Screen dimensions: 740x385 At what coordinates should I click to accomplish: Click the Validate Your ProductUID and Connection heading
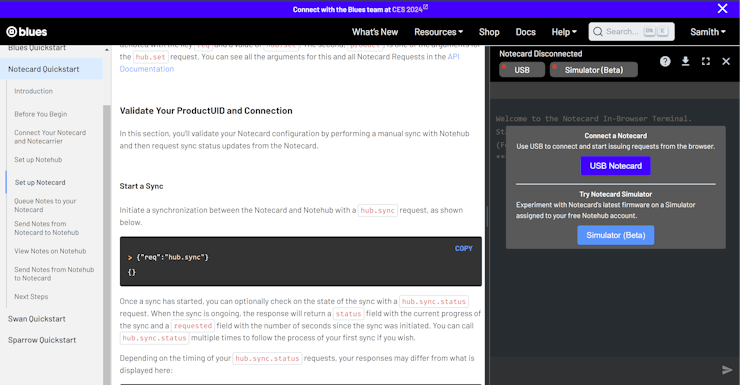click(206, 111)
